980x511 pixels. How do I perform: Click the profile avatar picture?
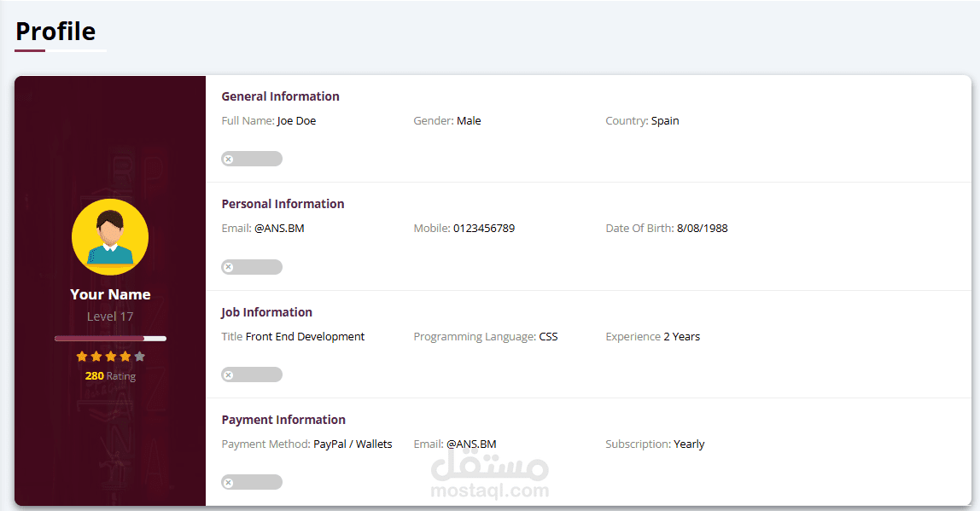110,237
